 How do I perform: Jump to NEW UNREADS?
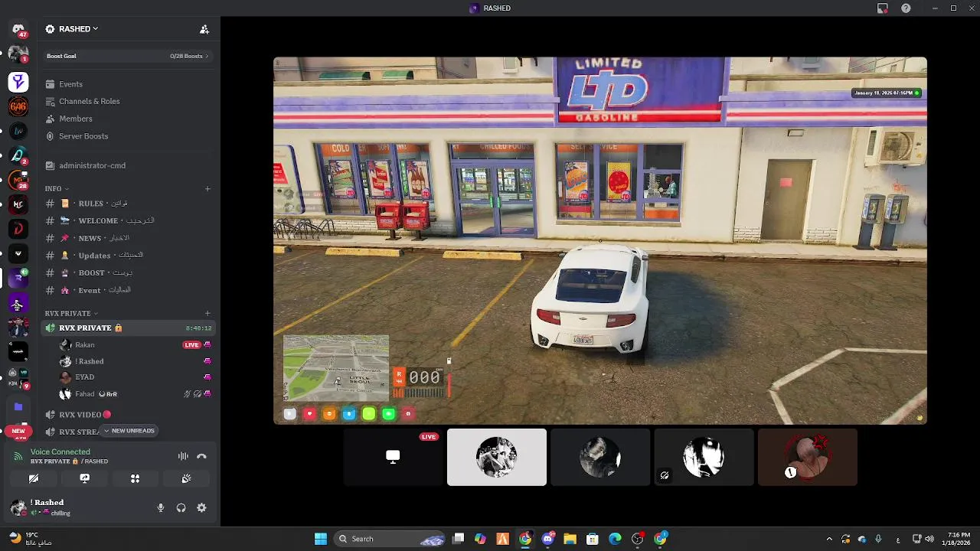(x=129, y=431)
